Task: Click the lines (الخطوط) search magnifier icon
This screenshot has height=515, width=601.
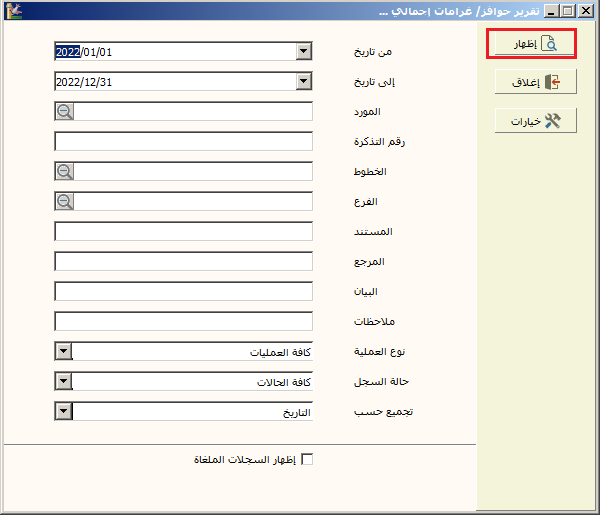Action: [65, 172]
